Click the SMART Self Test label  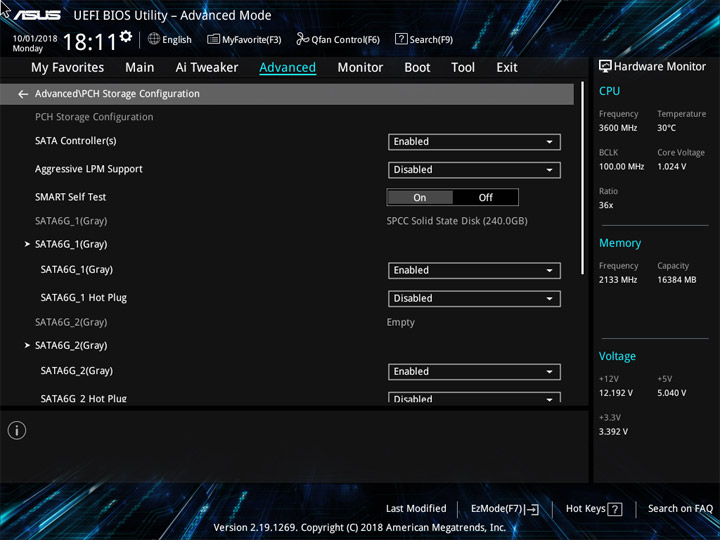point(70,197)
